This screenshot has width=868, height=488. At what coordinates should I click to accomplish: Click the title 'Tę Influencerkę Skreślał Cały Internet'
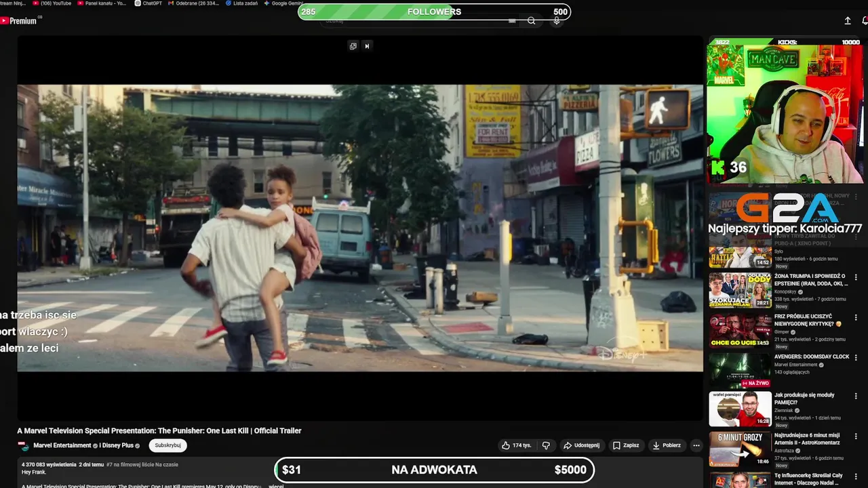click(810, 479)
